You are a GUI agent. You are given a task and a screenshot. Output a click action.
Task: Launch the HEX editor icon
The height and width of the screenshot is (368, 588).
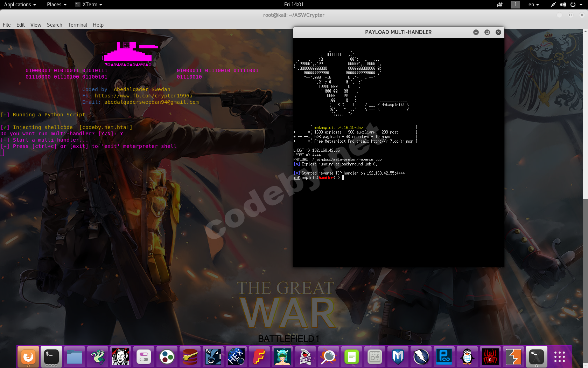(x=236, y=357)
